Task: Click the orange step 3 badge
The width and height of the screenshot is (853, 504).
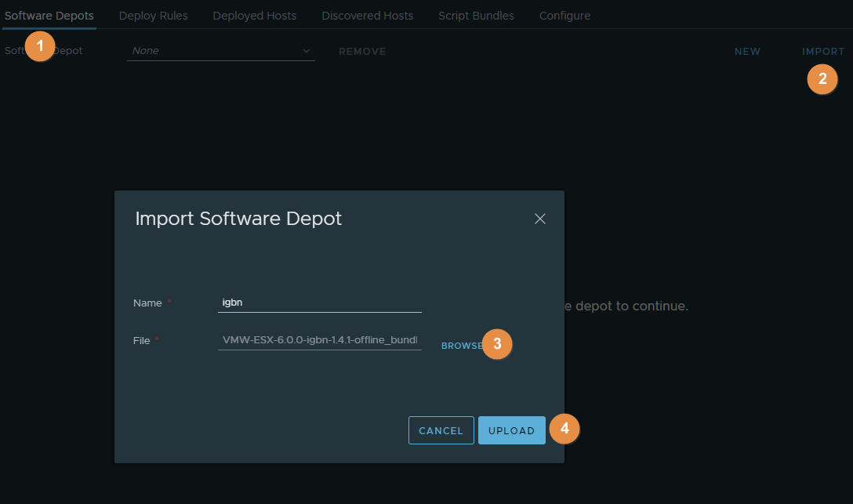Action: pos(497,344)
